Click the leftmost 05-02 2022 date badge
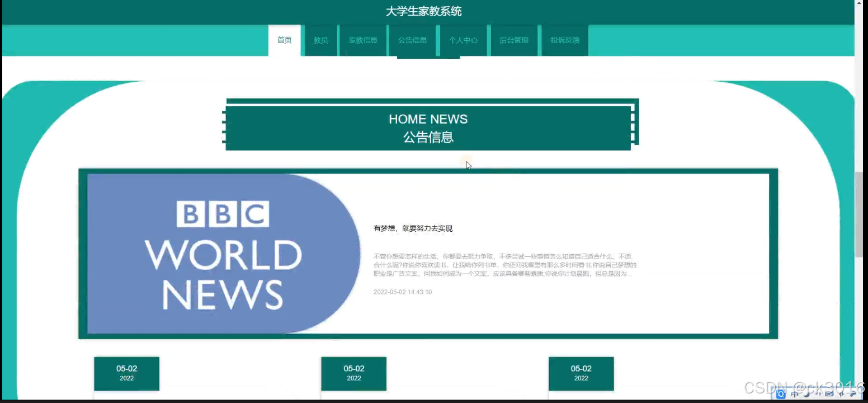868x403 pixels. [x=127, y=373]
